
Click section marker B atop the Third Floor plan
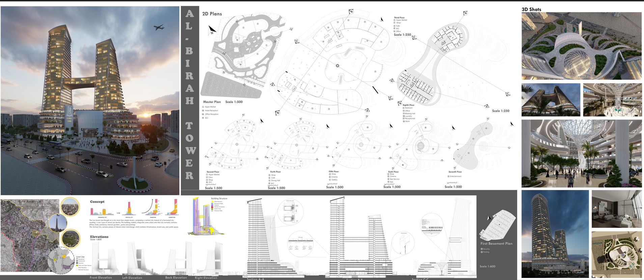click(x=351, y=12)
